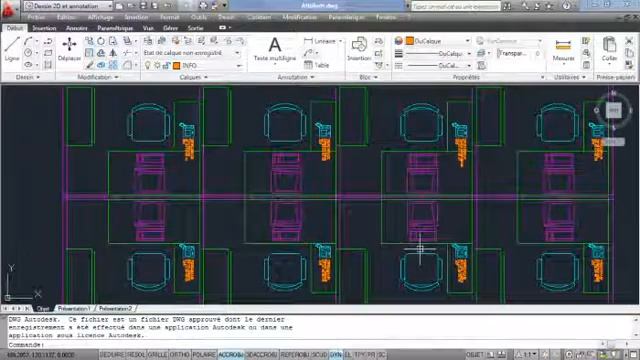Open the Table annotation tool
The image size is (640, 360).
coord(317,65)
